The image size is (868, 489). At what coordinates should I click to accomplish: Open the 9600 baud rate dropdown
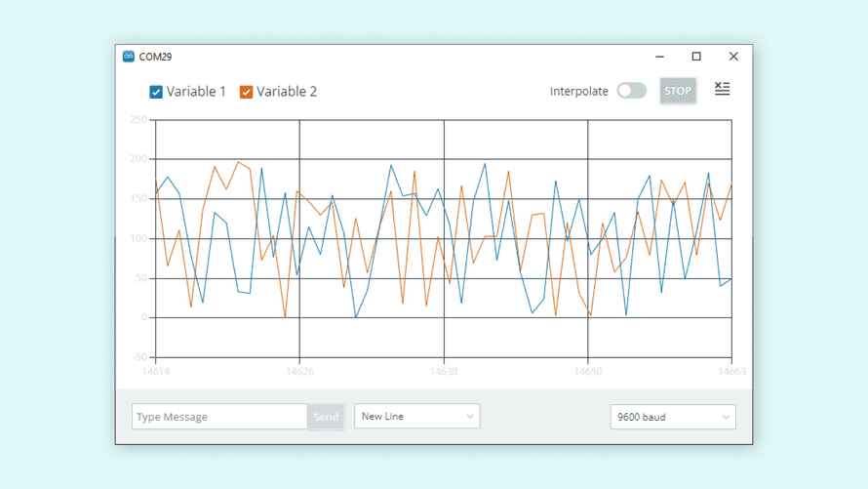click(672, 417)
